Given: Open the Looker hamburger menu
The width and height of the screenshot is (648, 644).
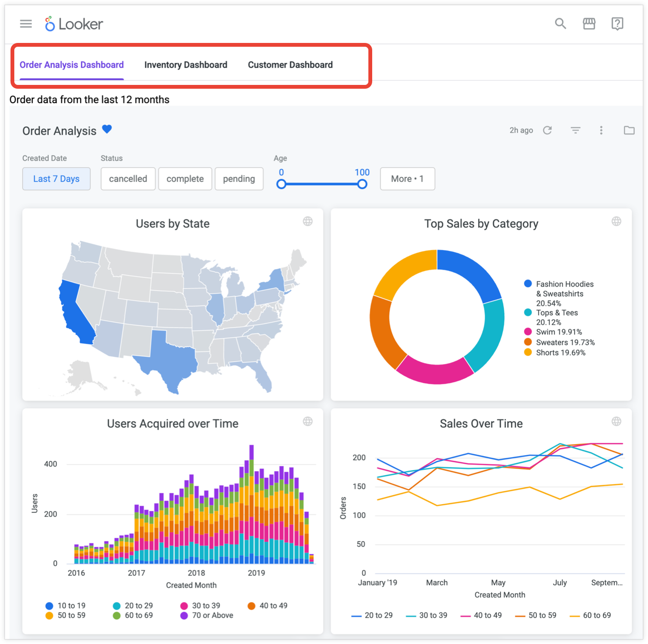Looking at the screenshot, I should point(25,23).
